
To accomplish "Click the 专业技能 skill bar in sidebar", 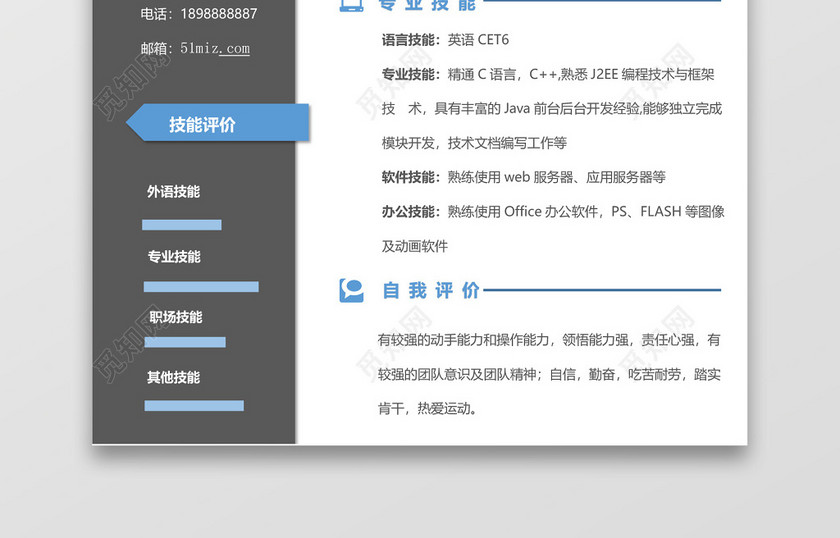I will [201, 287].
